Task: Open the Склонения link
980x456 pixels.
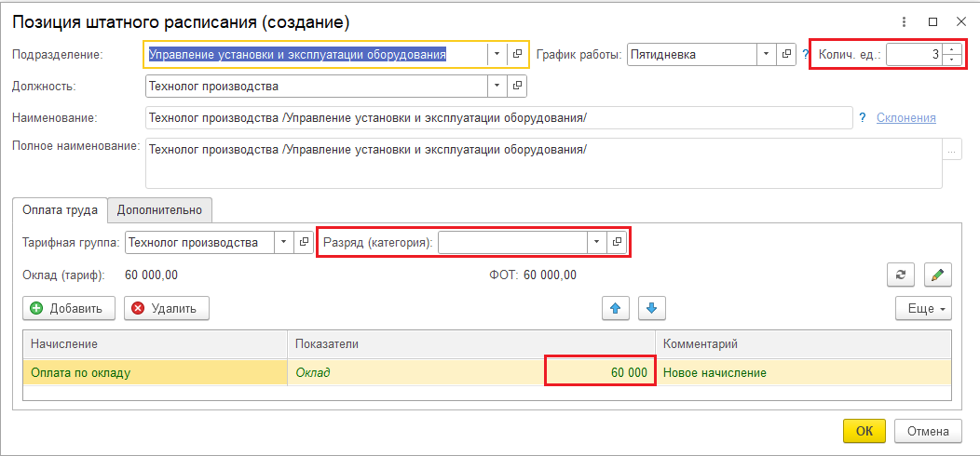Action: point(905,118)
